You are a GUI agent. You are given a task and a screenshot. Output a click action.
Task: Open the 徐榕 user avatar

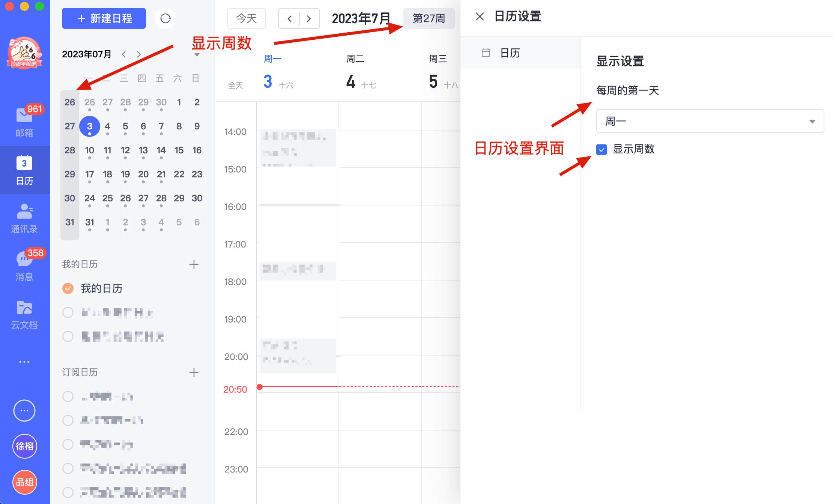tap(25, 446)
